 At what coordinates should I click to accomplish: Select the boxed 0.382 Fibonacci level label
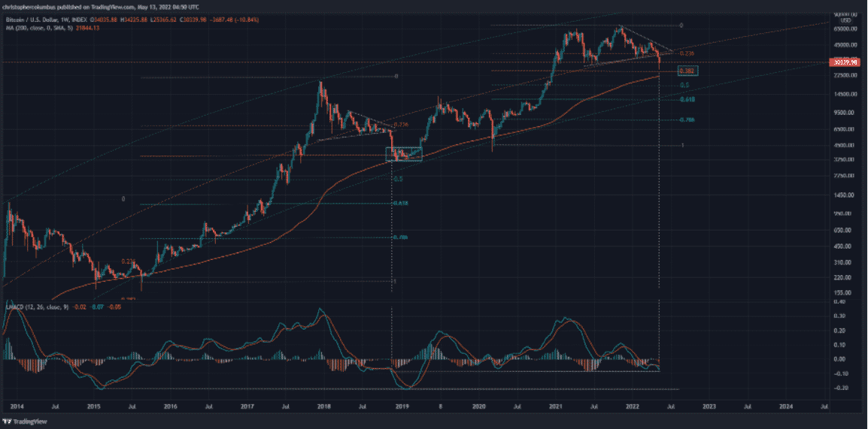(687, 71)
